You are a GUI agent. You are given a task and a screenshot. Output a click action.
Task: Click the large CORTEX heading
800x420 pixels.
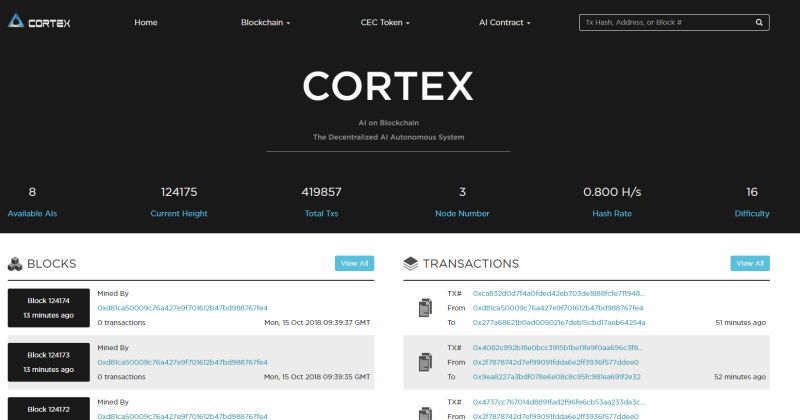pos(388,86)
